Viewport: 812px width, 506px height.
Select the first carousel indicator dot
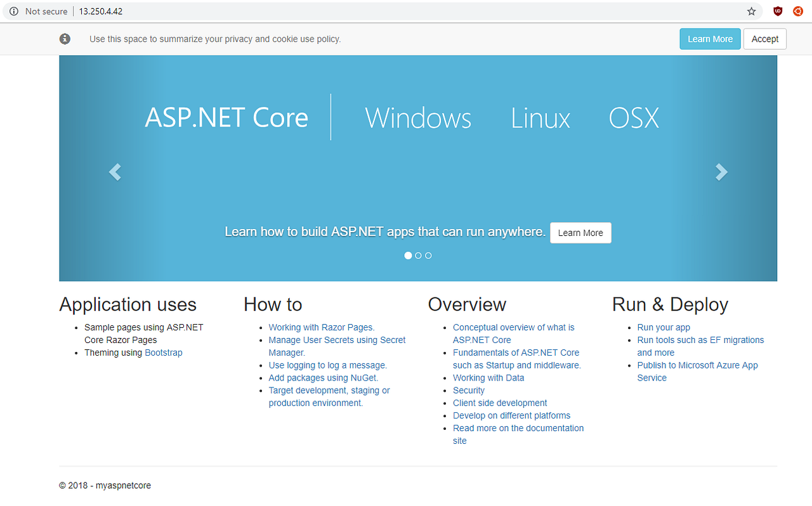pos(408,255)
